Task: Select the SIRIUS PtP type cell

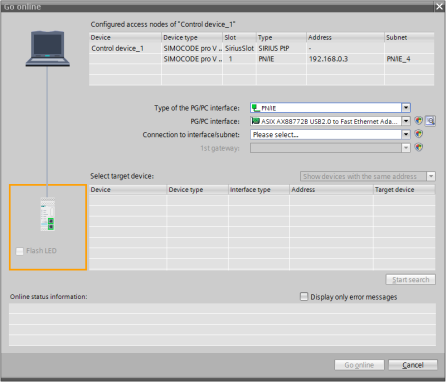Action: [281, 48]
